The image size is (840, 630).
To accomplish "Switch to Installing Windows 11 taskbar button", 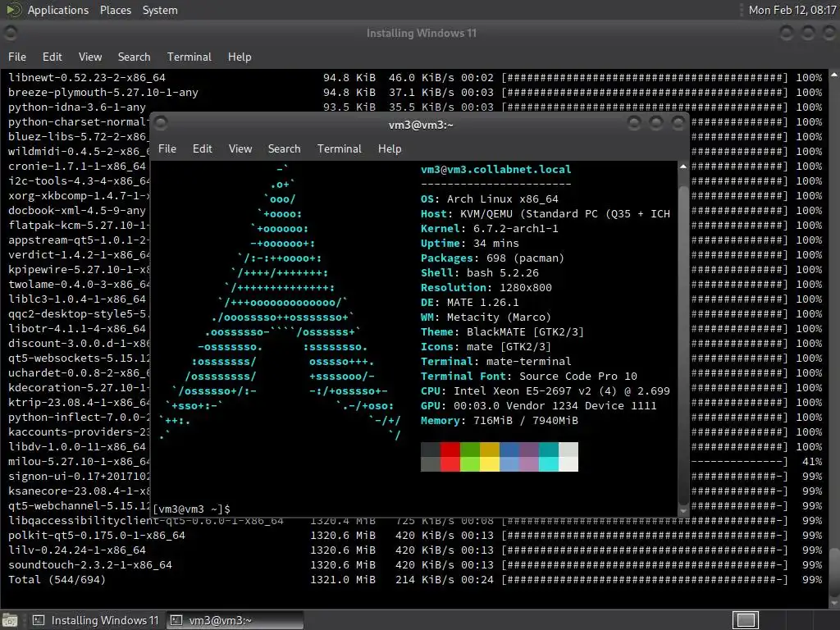I will coord(95,620).
